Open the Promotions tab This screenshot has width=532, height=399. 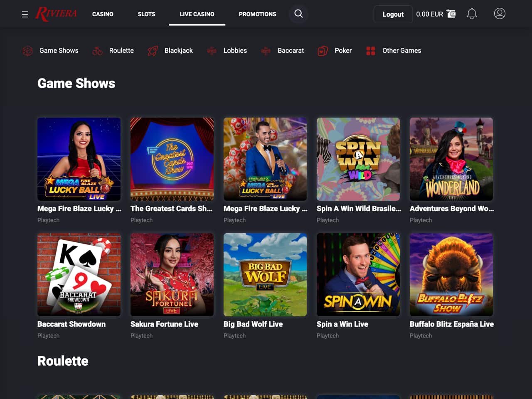pos(257,14)
